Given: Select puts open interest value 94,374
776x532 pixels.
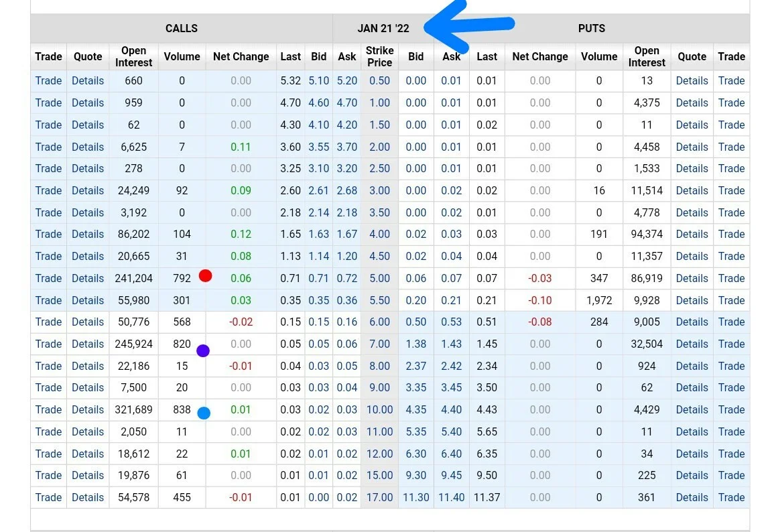Looking at the screenshot, I should pyautogui.click(x=647, y=234).
